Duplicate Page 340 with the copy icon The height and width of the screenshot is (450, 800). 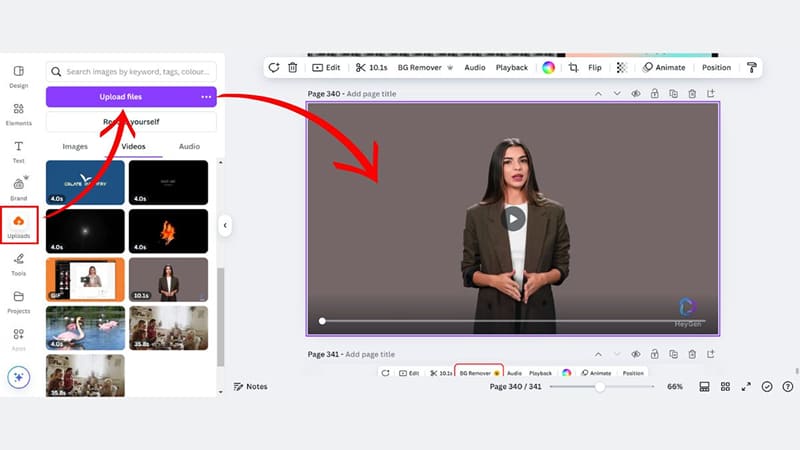(673, 93)
